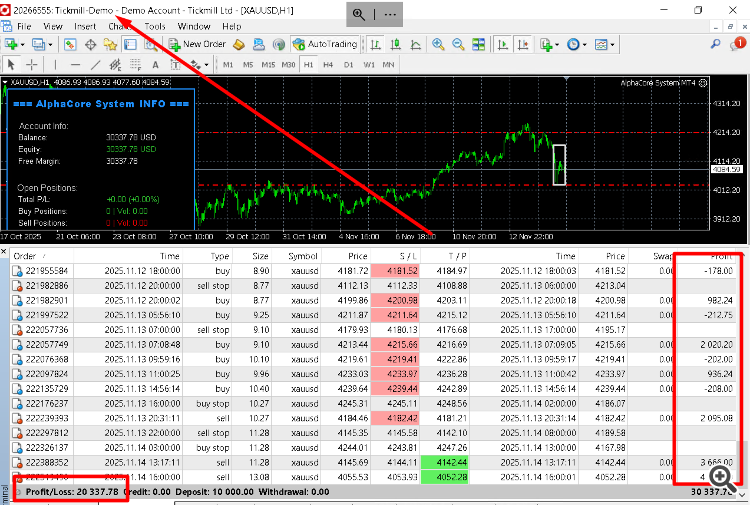Open the File menu
The image size is (750, 505).
22,25
